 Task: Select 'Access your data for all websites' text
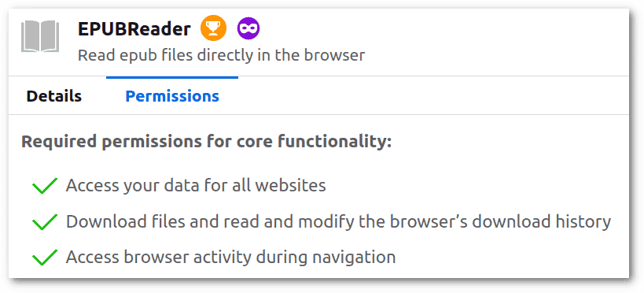tap(196, 186)
